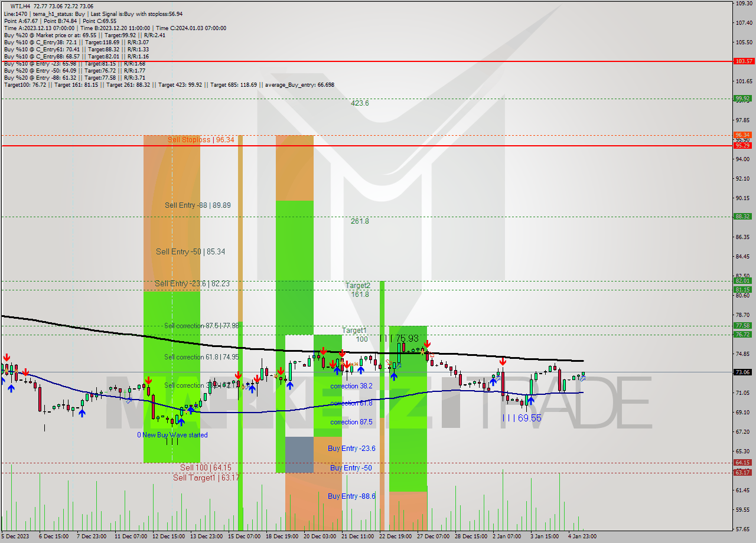Click the '| | | 75.93' high marker label
The image size is (756, 543).
tap(399, 339)
